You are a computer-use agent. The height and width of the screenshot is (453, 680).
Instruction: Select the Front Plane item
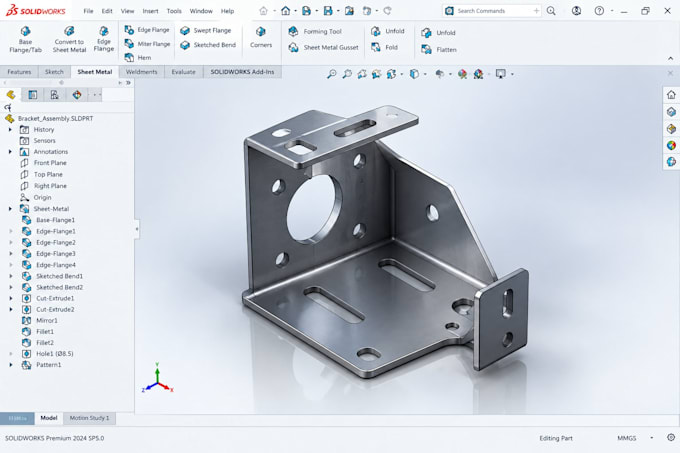click(43, 163)
